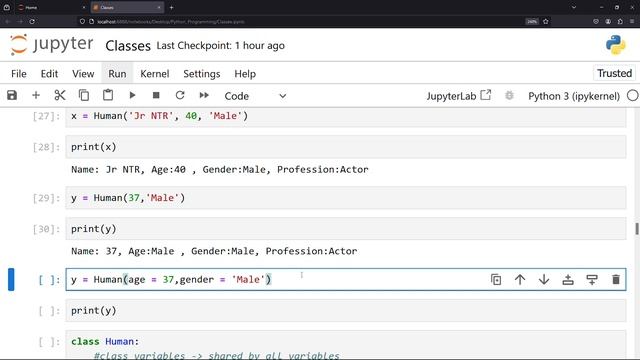Insert a cell below the active cell
Image resolution: width=640 pixels, height=360 pixels.
(x=592, y=280)
